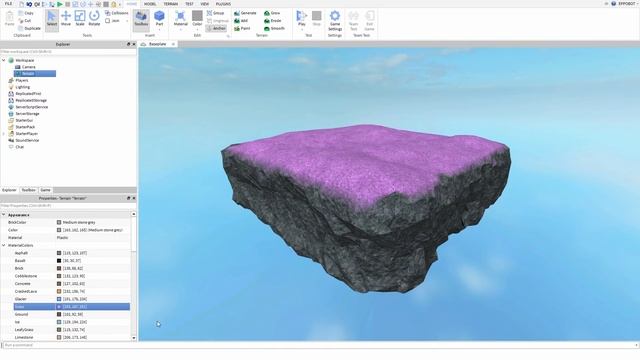Switch to the PLUGINS ribbon tab
Image resolution: width=640 pixels, height=360 pixels.
(x=223, y=4)
